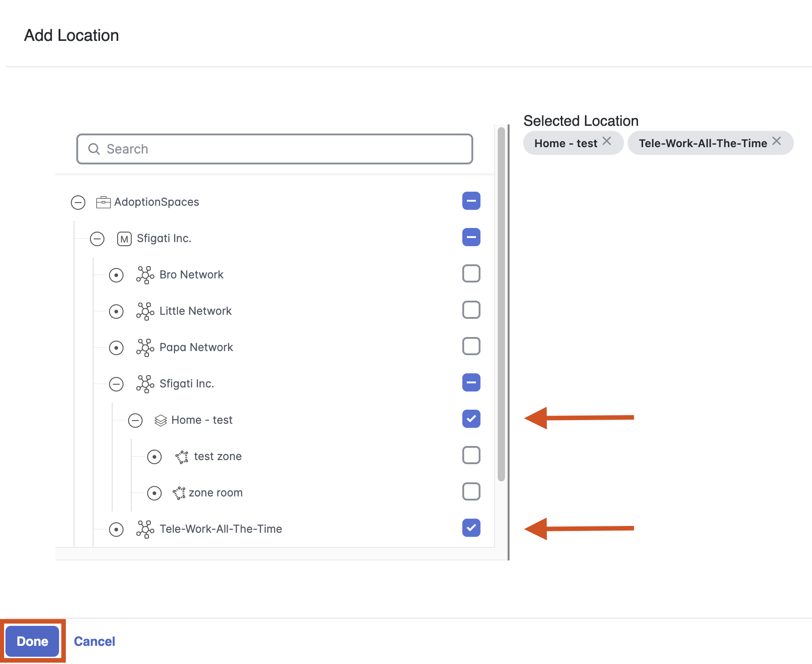Click the AdoptionSpaces briefcase icon
Image resolution: width=812 pixels, height=664 pixels.
(x=103, y=202)
